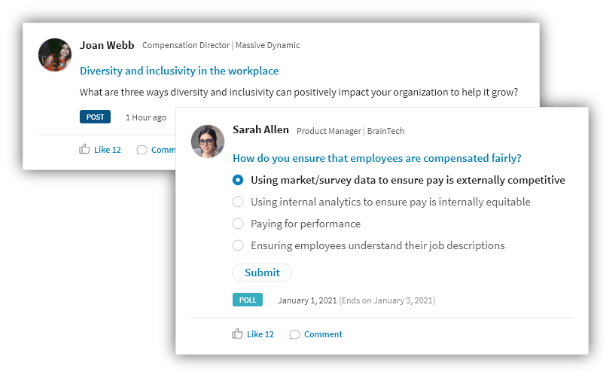Select the market/survey data radio option
Screen dimensions: 612x378
pos(238,180)
